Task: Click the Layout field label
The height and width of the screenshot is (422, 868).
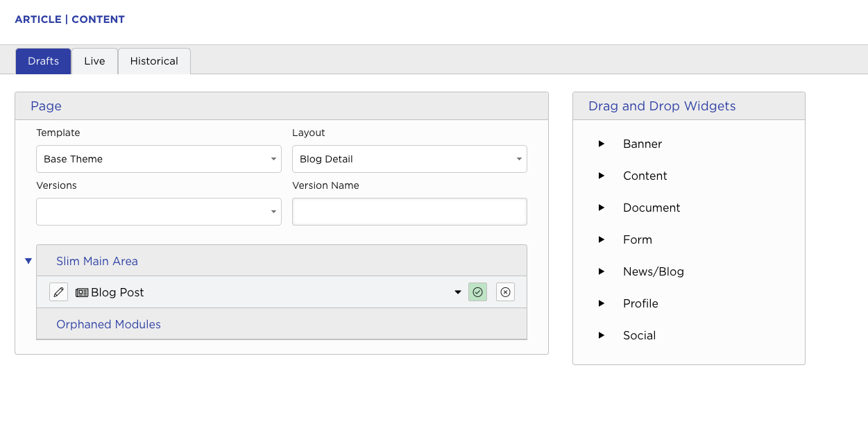Action: pyautogui.click(x=309, y=133)
